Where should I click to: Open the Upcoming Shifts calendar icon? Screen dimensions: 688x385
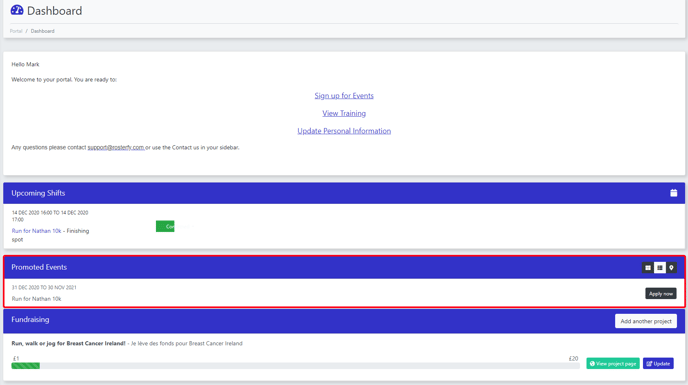point(674,193)
